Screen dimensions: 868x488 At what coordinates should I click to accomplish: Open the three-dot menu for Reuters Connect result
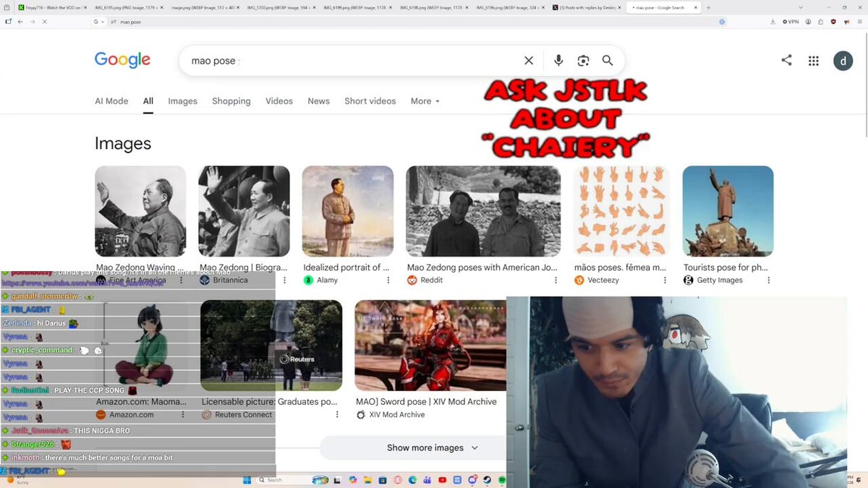[337, 415]
